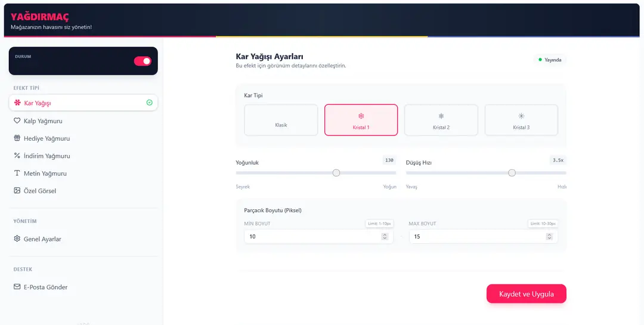Toggle the Durum status switch
Image resolution: width=644 pixels, height=325 pixels.
[x=143, y=61]
